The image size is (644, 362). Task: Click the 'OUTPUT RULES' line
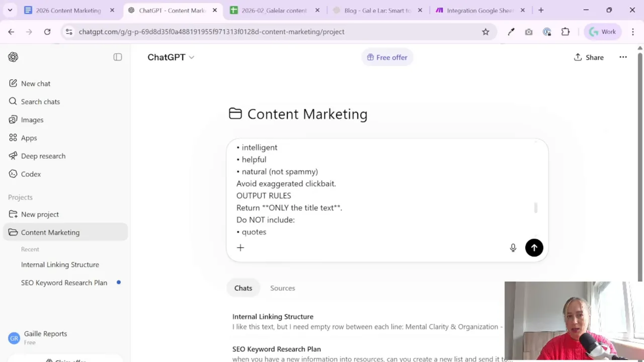point(264,196)
